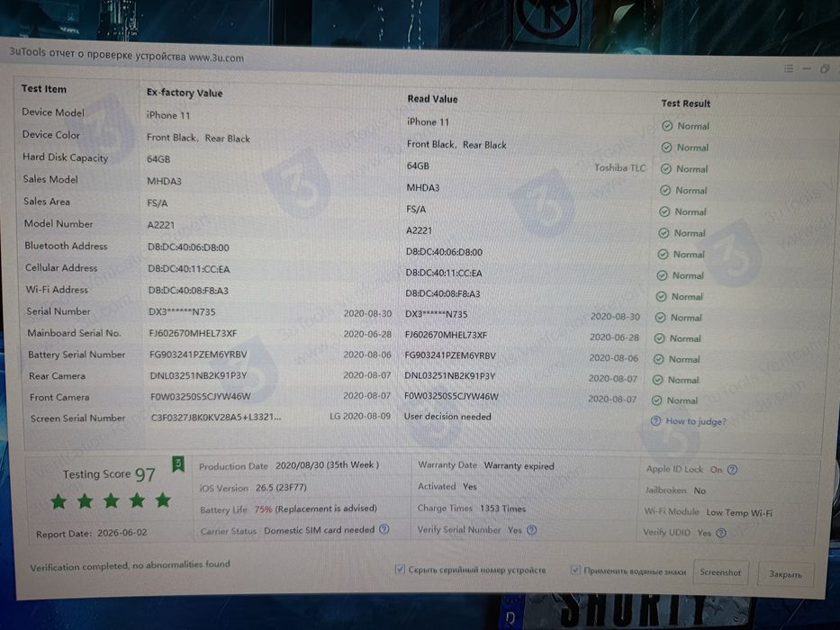Click the Закрыть button
Image resolution: width=840 pixels, height=630 pixels.
click(786, 574)
